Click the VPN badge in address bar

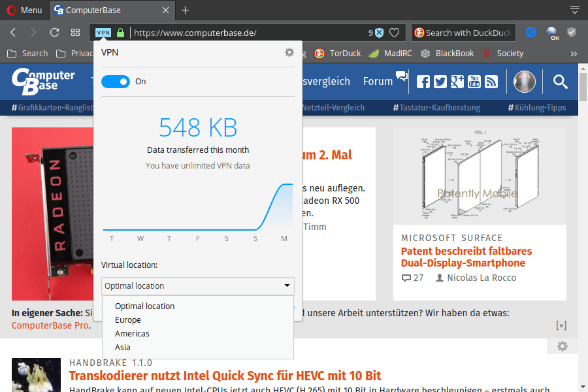103,33
